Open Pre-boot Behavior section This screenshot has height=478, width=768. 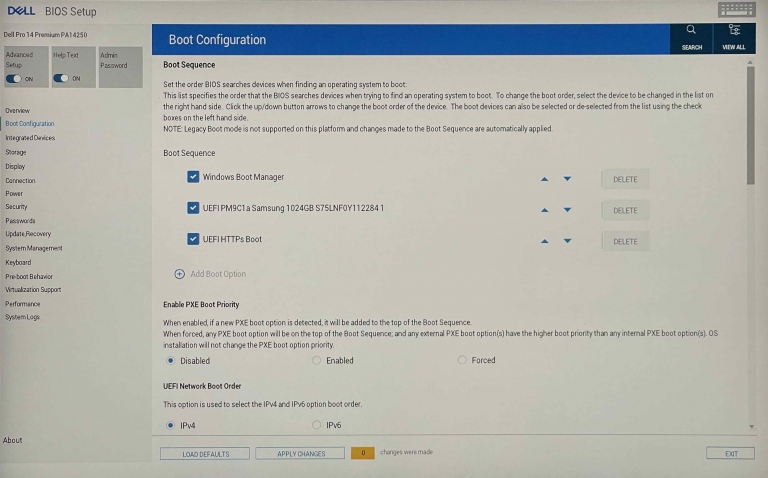click(29, 277)
